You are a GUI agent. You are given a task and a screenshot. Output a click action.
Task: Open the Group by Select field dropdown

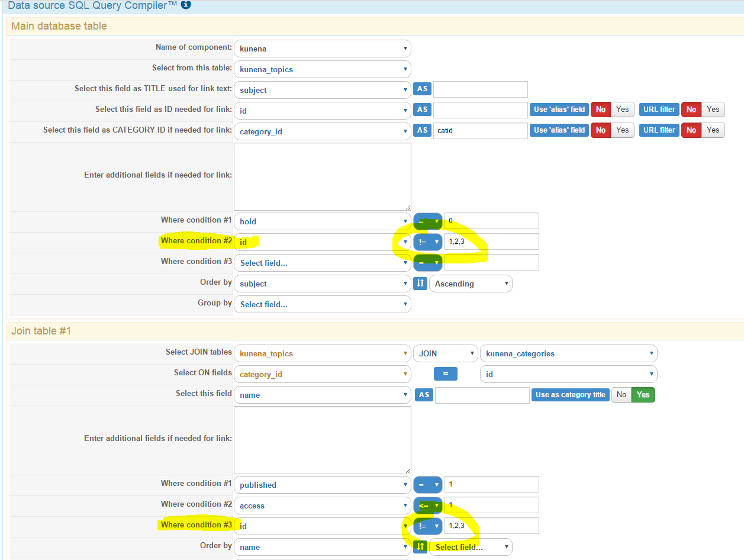pyautogui.click(x=323, y=304)
